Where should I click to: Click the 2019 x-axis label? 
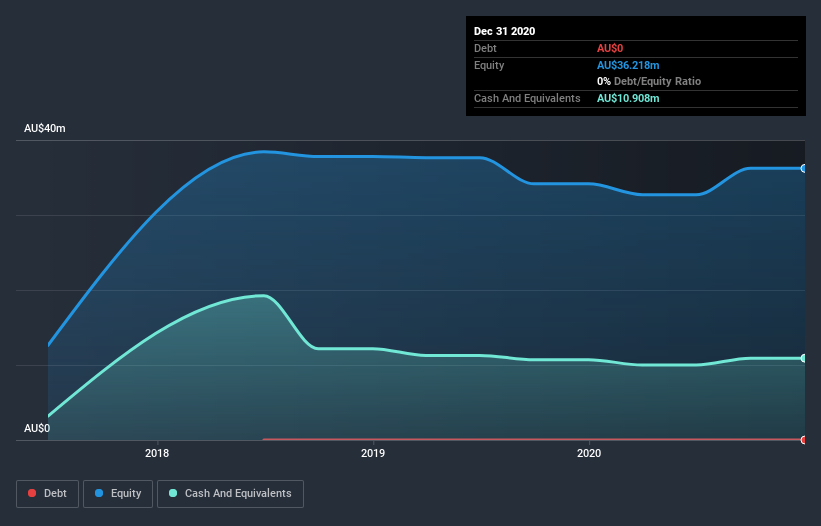tap(373, 453)
